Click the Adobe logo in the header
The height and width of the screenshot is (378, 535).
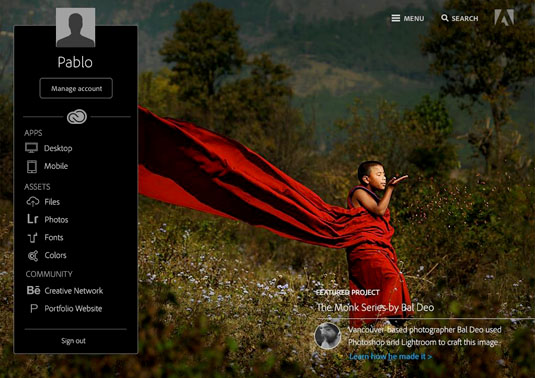[x=504, y=17]
